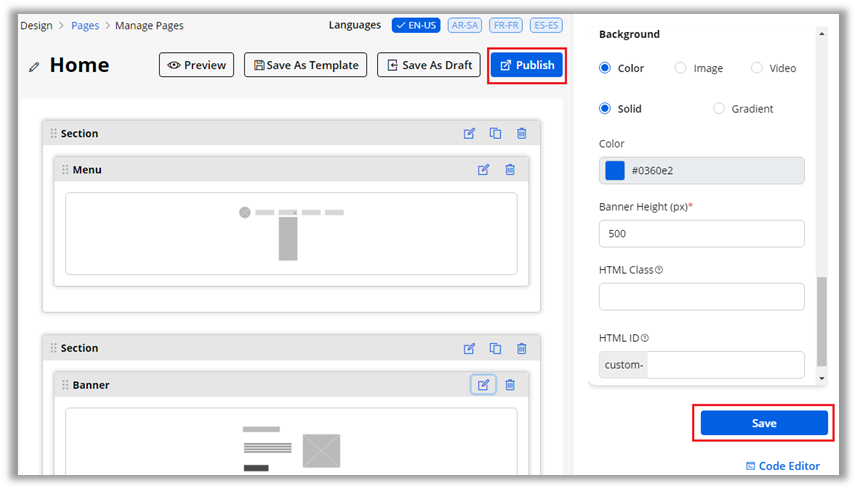Viewport: 857px width, 489px height.
Task: Open the Code Editor
Action: coord(783,466)
